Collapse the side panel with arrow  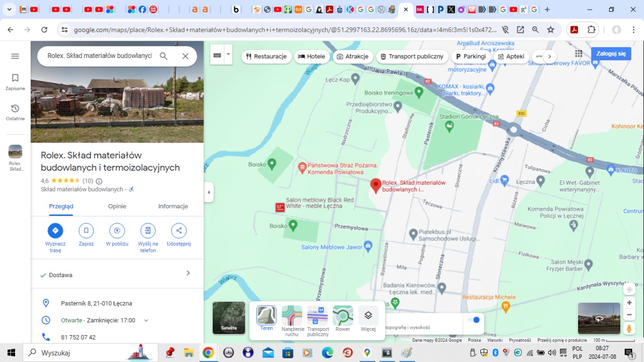pyautogui.click(x=209, y=192)
